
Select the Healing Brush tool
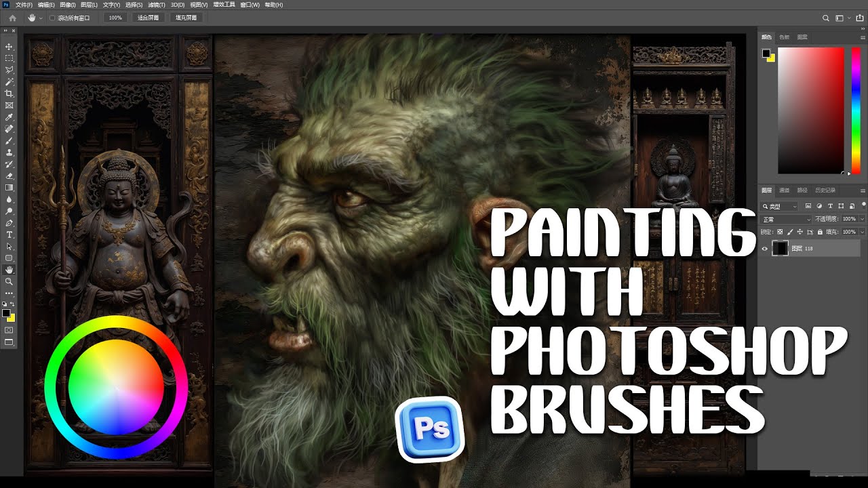[9, 129]
